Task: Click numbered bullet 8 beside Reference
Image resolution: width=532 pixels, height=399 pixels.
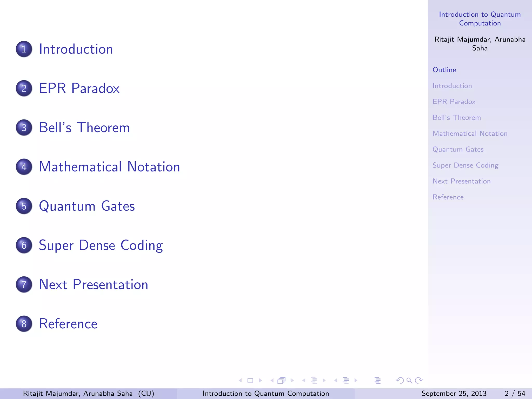Action: (24, 324)
